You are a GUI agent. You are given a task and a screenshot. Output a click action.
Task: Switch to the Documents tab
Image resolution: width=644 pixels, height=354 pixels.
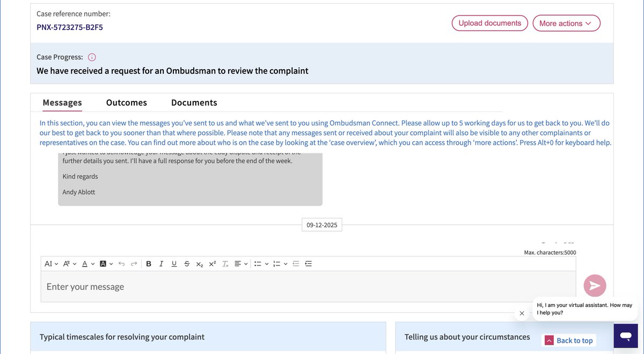tap(194, 102)
